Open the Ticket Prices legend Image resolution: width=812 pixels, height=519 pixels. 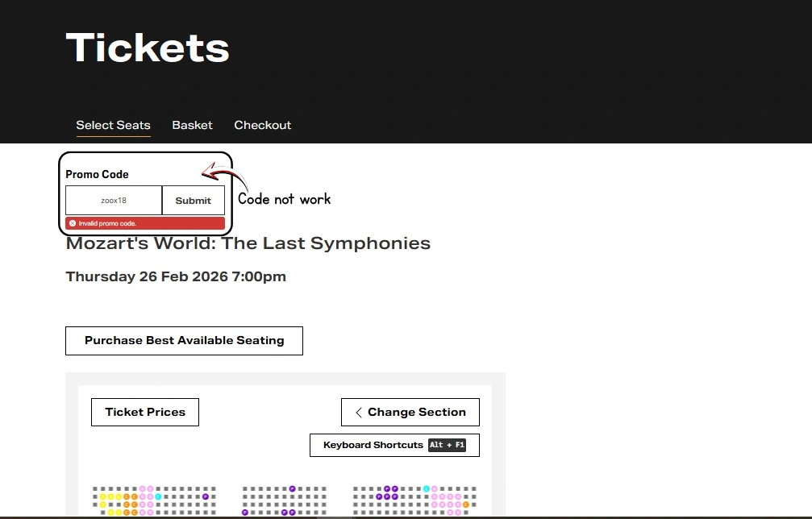click(145, 412)
